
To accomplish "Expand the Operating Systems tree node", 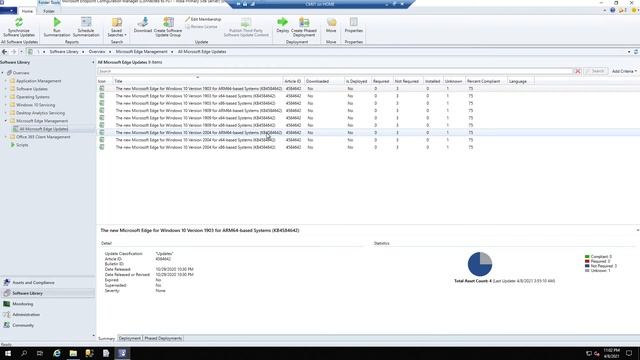I will (x=6, y=97).
